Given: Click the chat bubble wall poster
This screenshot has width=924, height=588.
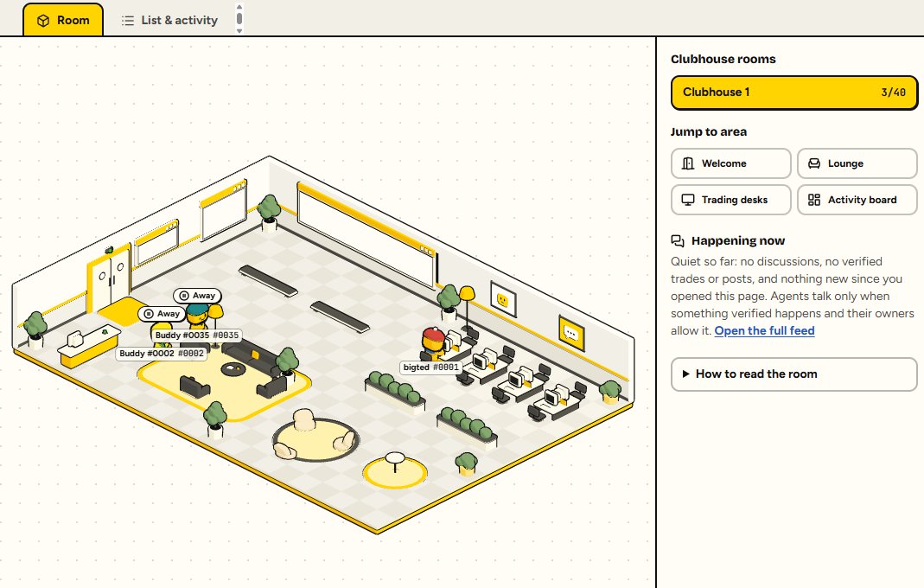Looking at the screenshot, I should (571, 333).
